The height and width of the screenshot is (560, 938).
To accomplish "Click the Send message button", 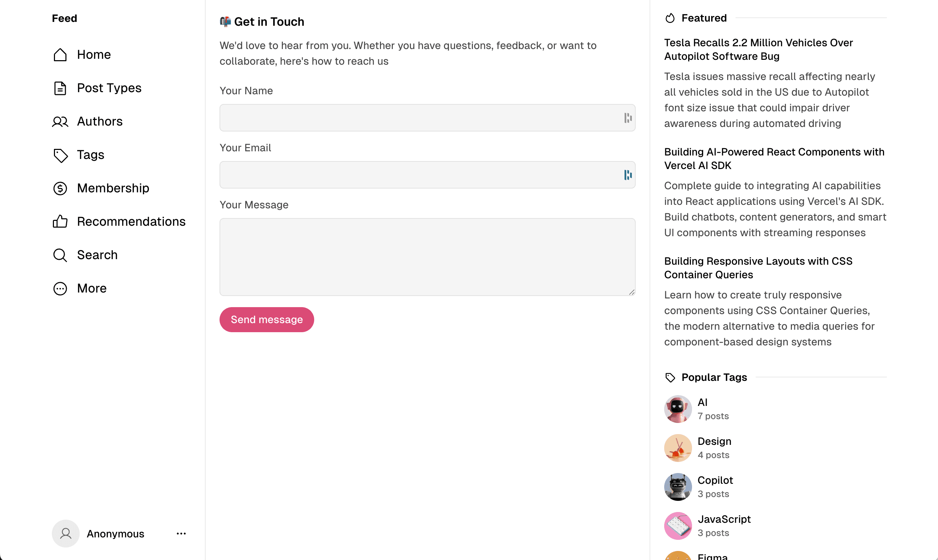I will tap(266, 319).
